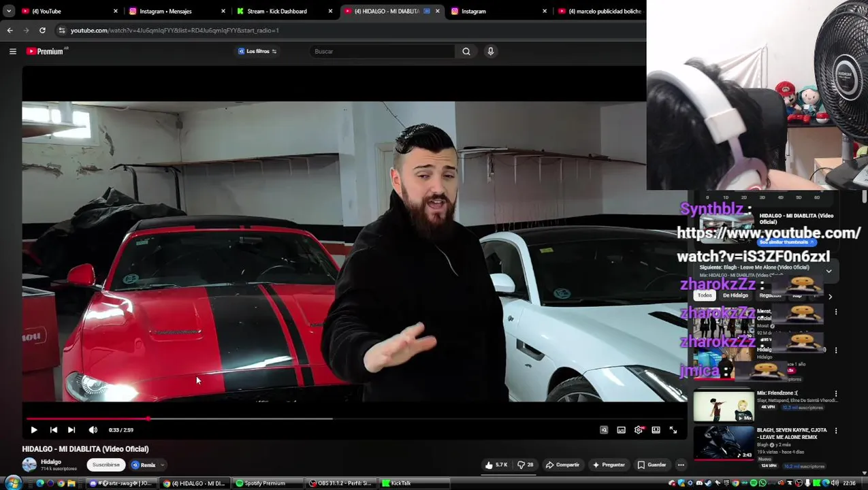The height and width of the screenshot is (490, 868).
Task: Open more actions three-dot menu
Action: pos(681,465)
